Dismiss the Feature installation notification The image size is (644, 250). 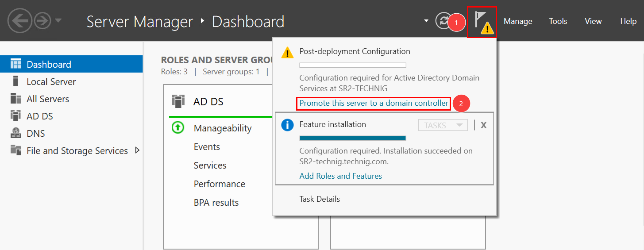click(483, 125)
